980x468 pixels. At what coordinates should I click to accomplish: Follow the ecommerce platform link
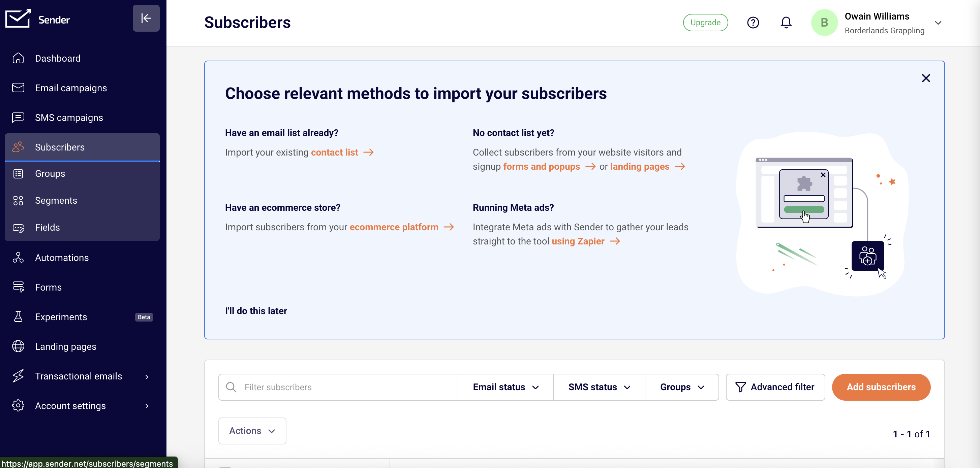coord(394,227)
